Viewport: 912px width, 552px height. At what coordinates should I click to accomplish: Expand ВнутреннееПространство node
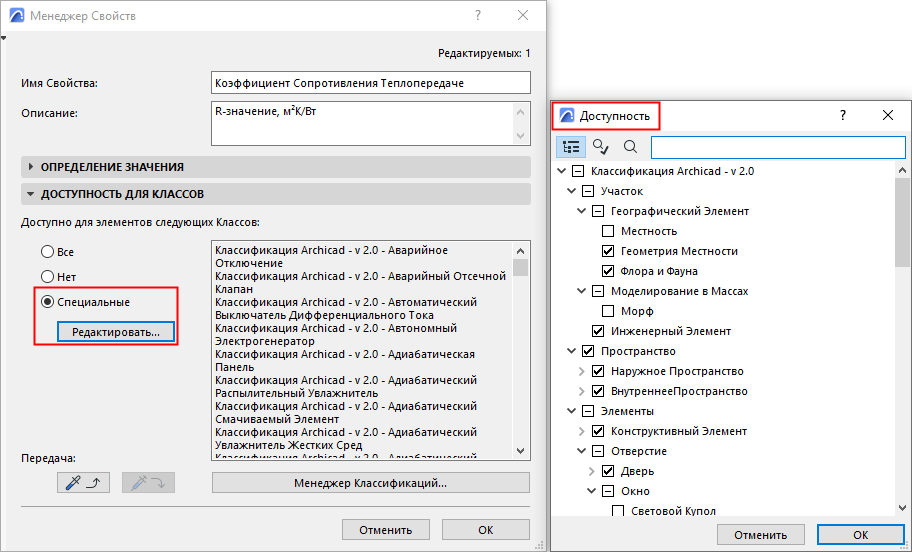(x=582, y=391)
